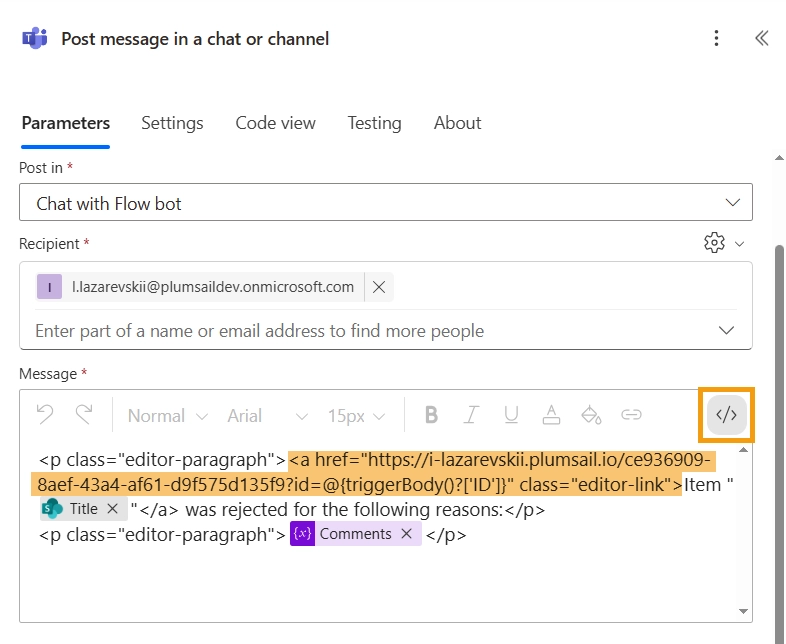Click the Redo icon in message toolbar
This screenshot has width=786, height=644.
point(84,415)
